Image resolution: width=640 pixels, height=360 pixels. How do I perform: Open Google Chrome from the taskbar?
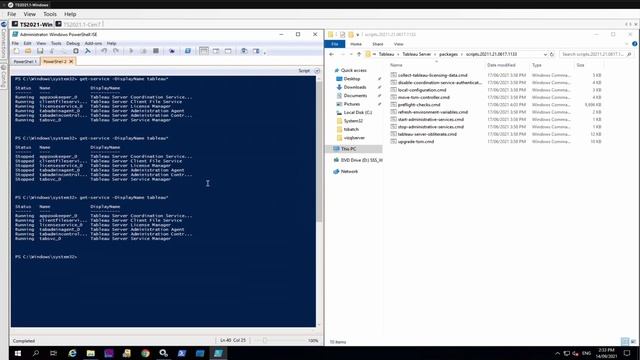(145, 353)
